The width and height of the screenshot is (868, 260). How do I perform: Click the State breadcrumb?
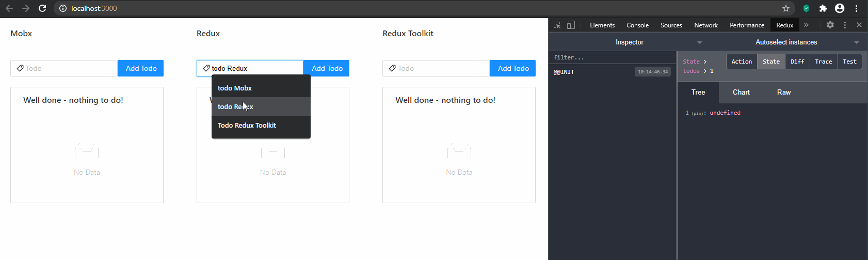coord(691,62)
